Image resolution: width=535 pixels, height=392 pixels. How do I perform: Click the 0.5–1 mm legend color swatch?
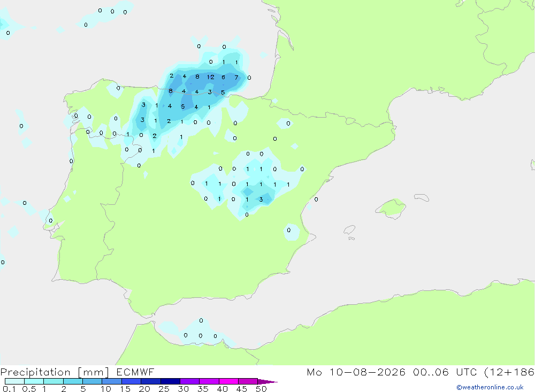[34, 381]
